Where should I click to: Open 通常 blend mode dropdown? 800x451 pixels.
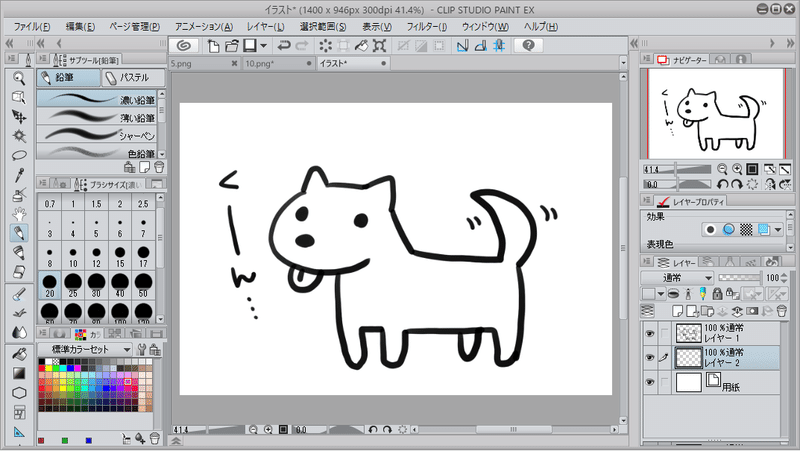pyautogui.click(x=677, y=278)
